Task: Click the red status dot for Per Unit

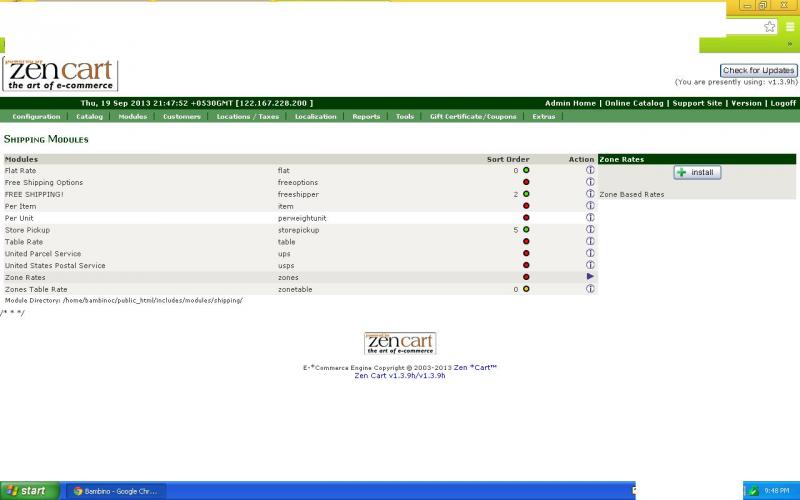Action: [x=526, y=218]
